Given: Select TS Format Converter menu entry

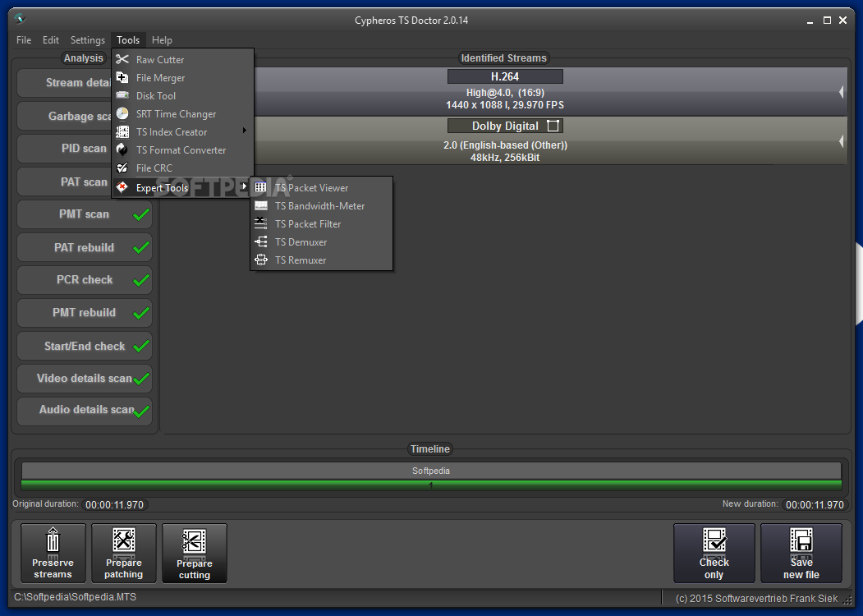Looking at the screenshot, I should (x=183, y=149).
